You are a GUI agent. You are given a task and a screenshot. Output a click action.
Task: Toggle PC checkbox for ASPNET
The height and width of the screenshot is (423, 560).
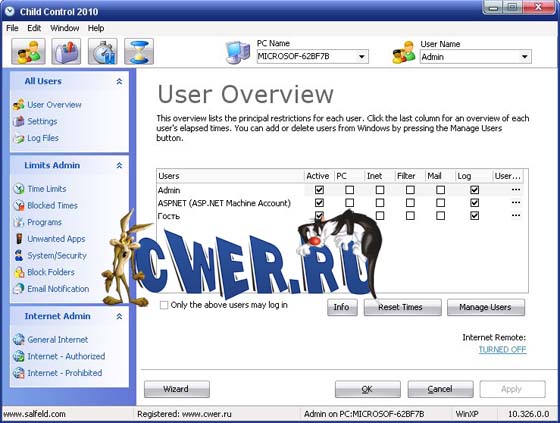coord(350,203)
